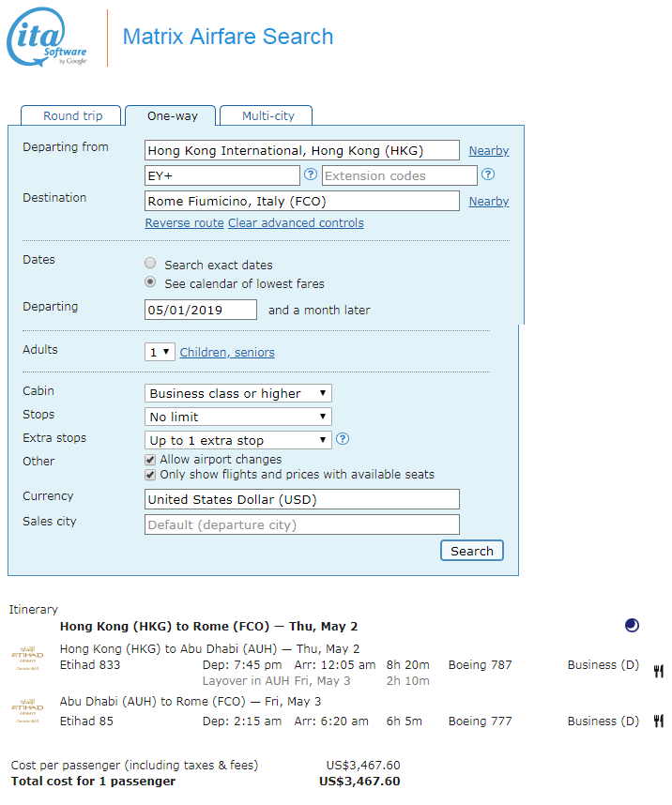The height and width of the screenshot is (805, 672).
Task: Click Boeing 787 aircraft text
Action: click(x=480, y=665)
